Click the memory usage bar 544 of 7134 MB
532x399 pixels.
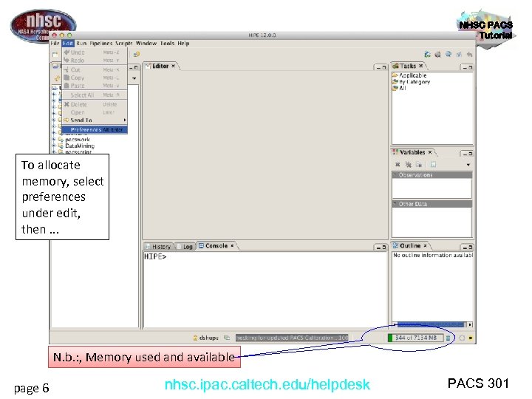point(415,338)
